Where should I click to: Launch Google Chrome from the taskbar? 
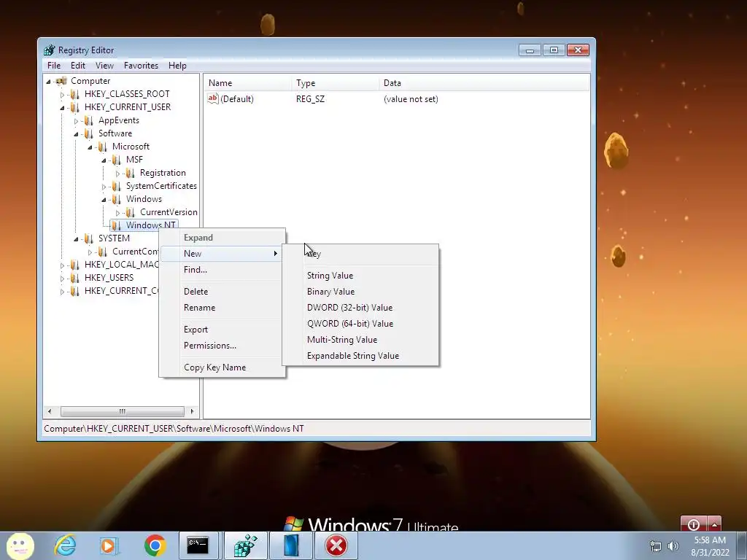coord(155,545)
